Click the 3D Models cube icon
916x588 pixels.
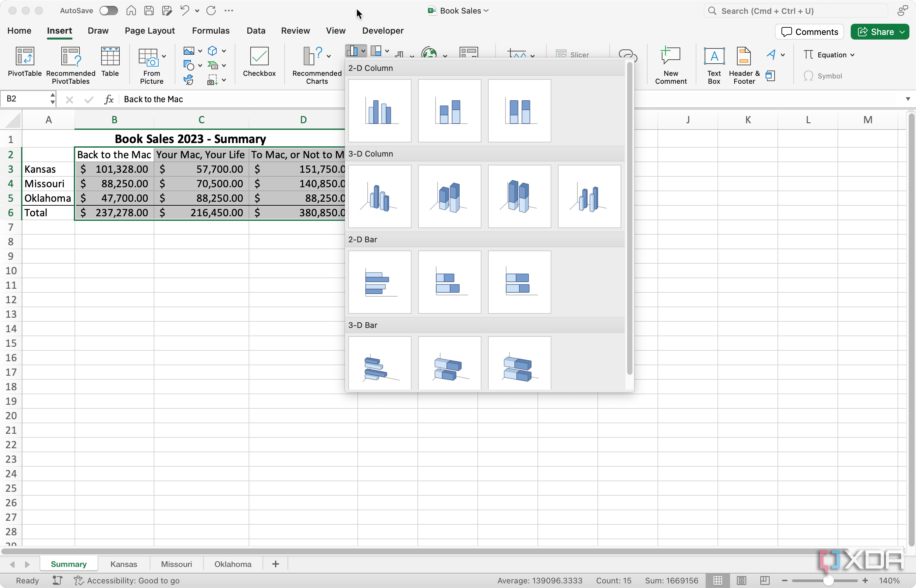(x=212, y=51)
